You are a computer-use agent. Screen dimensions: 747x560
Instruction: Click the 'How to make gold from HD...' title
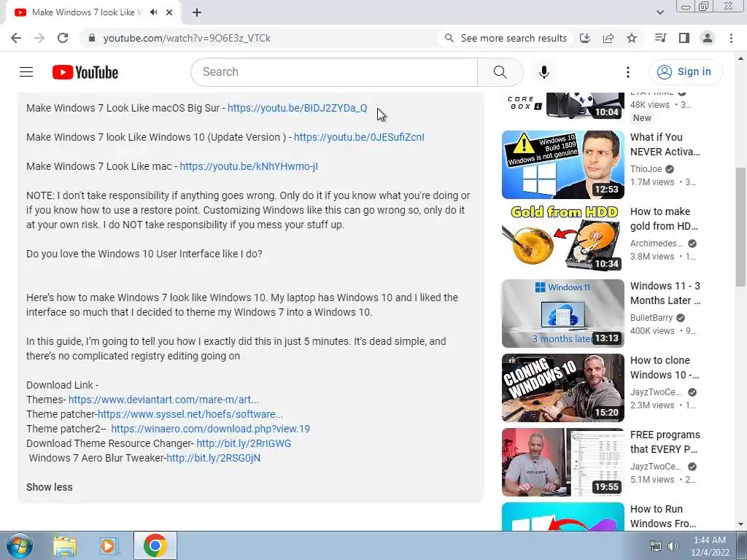click(x=664, y=219)
